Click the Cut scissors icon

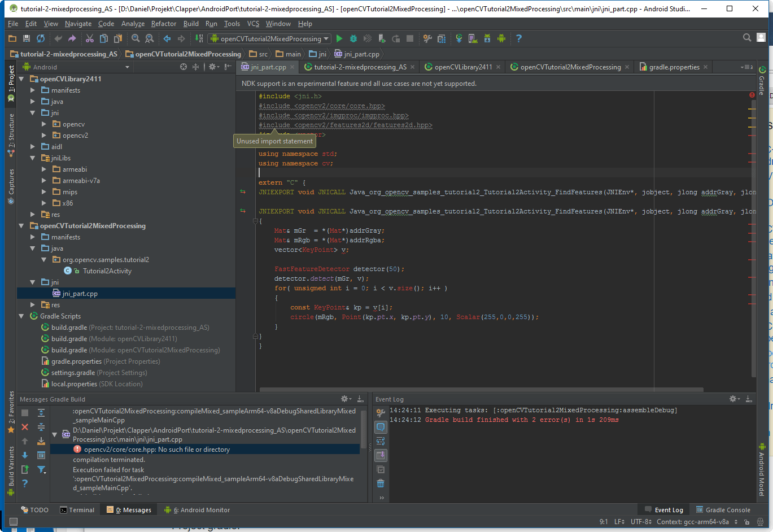90,38
